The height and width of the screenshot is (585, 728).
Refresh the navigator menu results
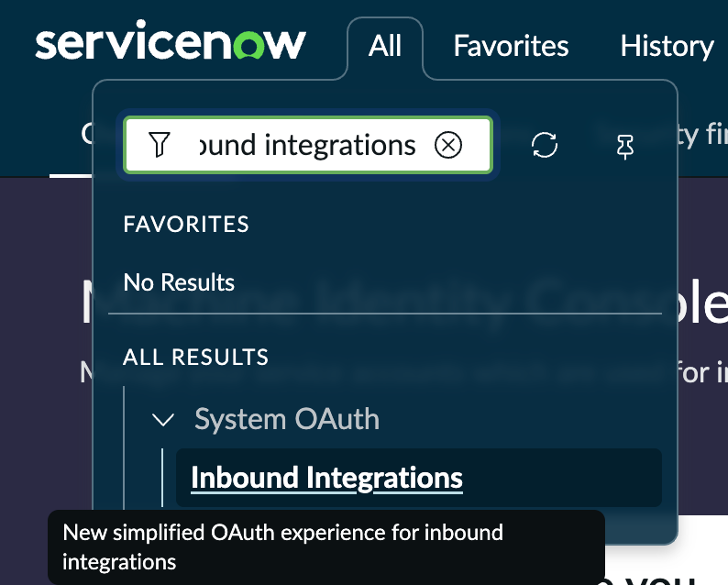coord(544,145)
